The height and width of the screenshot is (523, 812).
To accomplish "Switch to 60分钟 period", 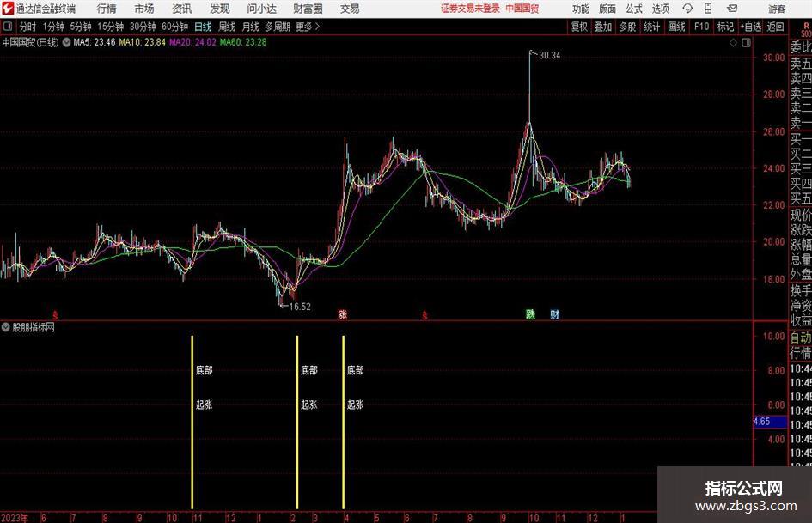I will tap(175, 27).
